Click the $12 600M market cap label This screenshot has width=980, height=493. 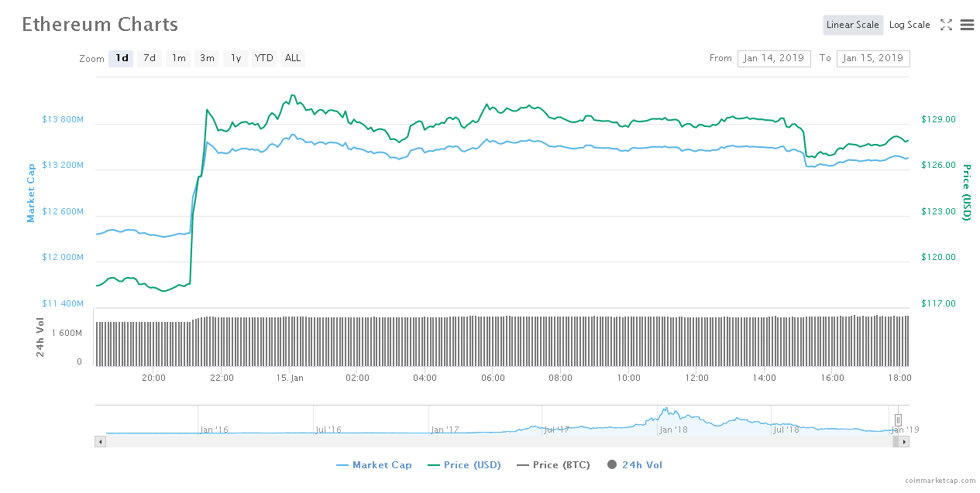[63, 211]
